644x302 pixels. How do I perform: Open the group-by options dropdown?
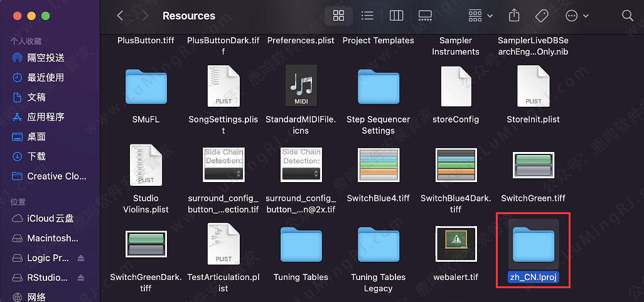[481, 16]
